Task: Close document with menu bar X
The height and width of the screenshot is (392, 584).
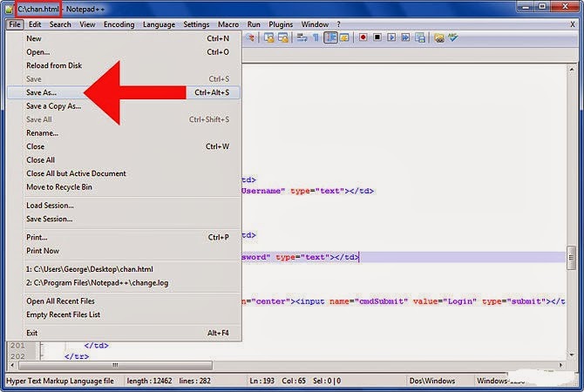Action: (573, 24)
